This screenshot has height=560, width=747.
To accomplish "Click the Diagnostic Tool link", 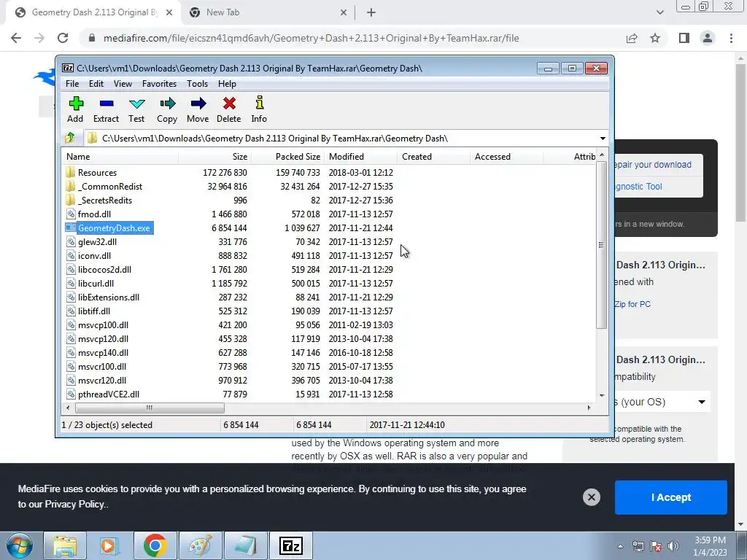I will [638, 187].
